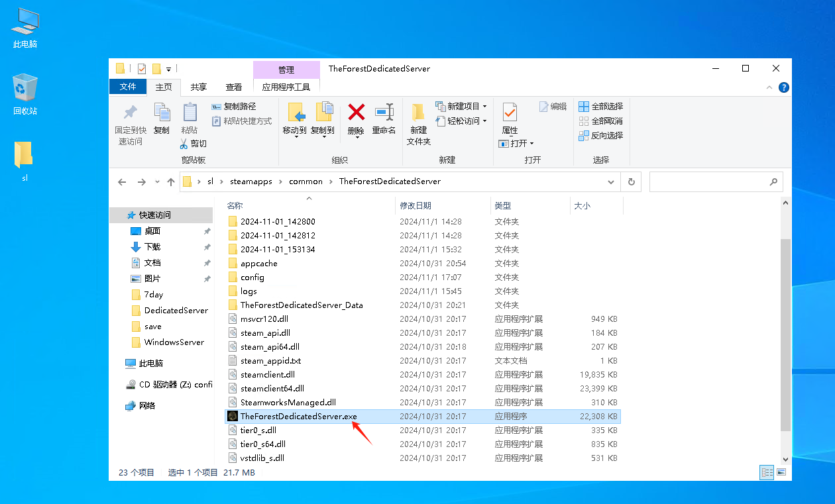Collapse the ribbon with the chevron
The height and width of the screenshot is (504, 835).
769,87
